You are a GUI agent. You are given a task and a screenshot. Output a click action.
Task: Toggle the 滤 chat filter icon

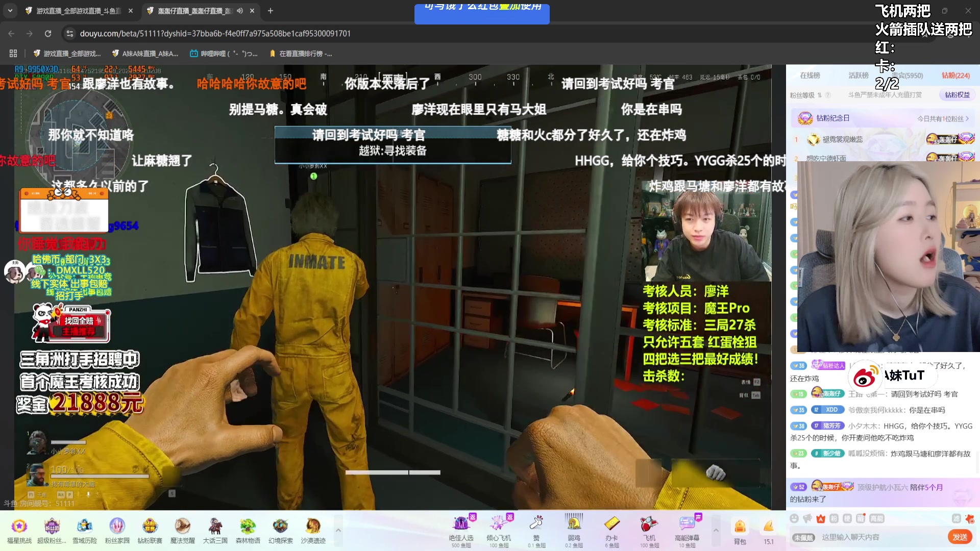tap(956, 518)
